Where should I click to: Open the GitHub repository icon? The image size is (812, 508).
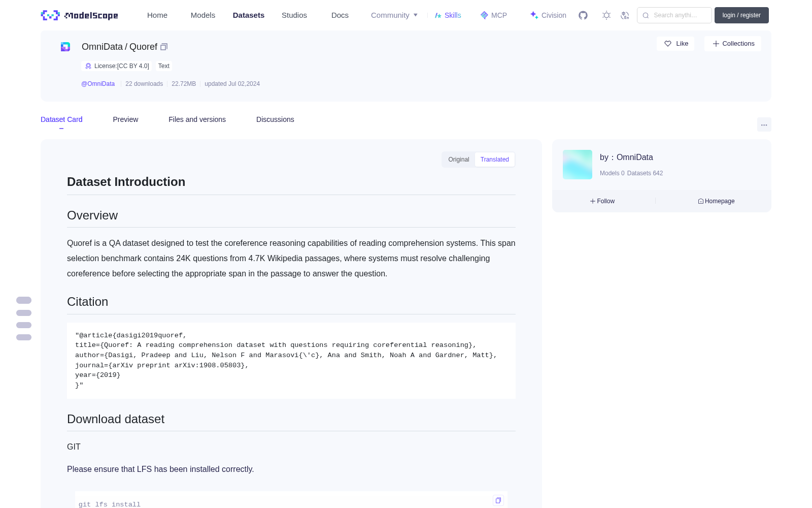[x=583, y=15]
